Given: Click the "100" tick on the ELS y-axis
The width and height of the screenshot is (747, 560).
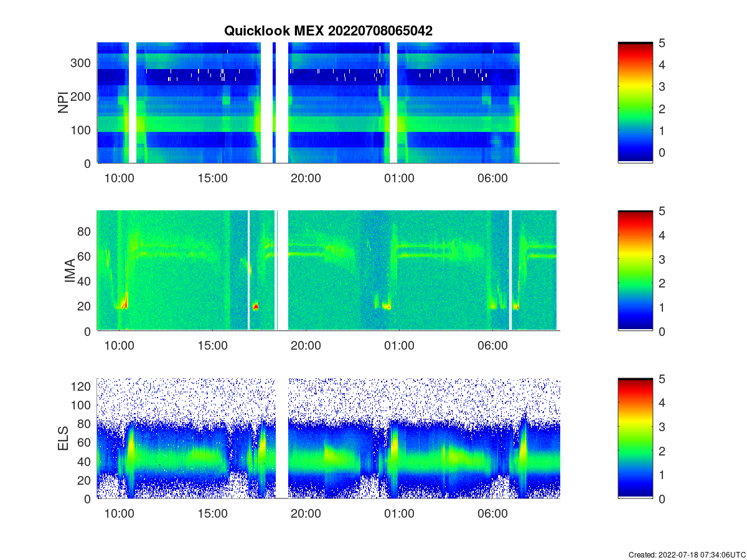Looking at the screenshot, I should pos(82,405).
